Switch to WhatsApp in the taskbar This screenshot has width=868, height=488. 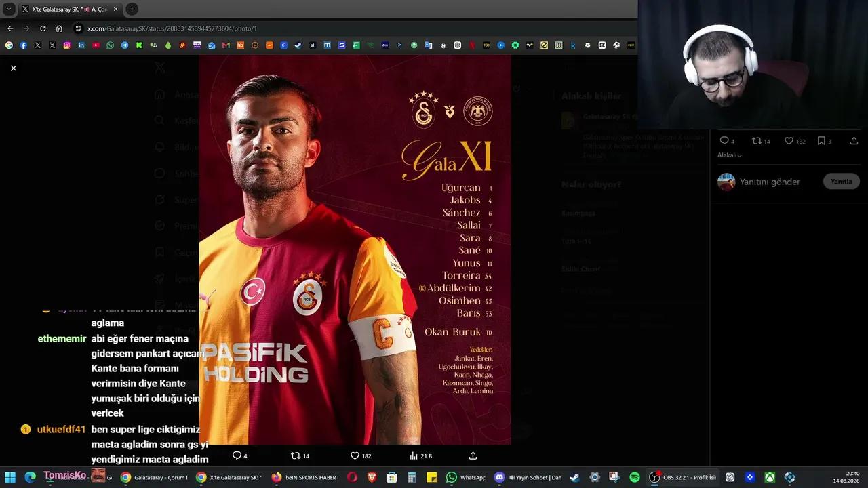[467, 477]
